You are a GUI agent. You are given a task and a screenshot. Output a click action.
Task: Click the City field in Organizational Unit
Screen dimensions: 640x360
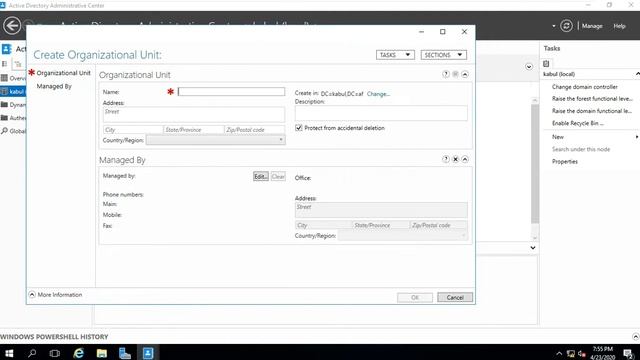pos(133,130)
